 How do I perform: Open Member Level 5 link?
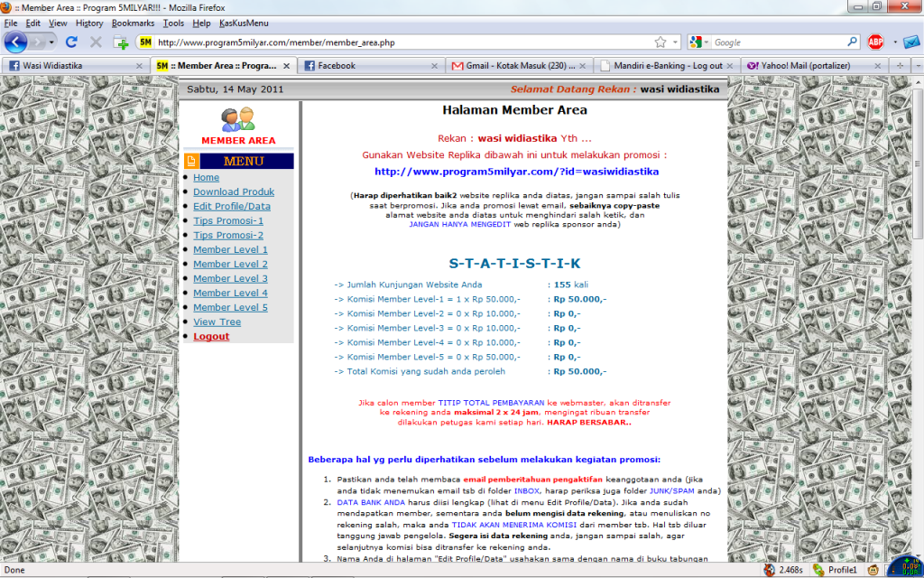(230, 307)
